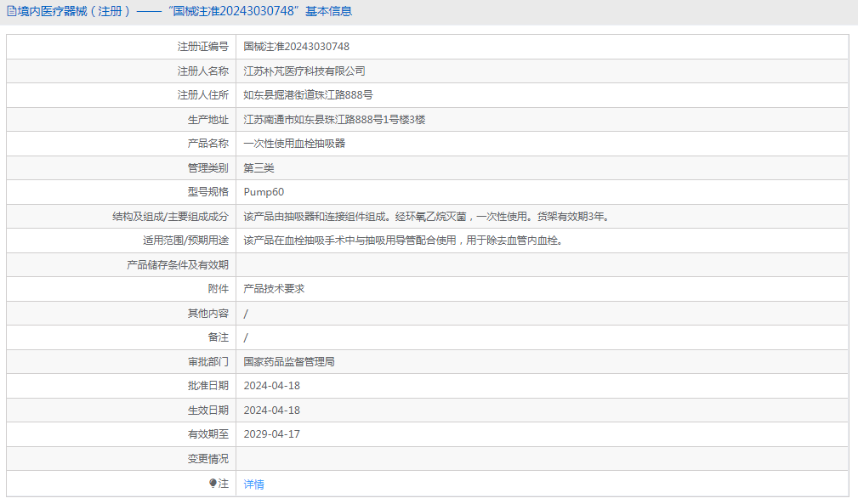
Task: Click the 注册人住所 label
Action: pyautogui.click(x=203, y=95)
